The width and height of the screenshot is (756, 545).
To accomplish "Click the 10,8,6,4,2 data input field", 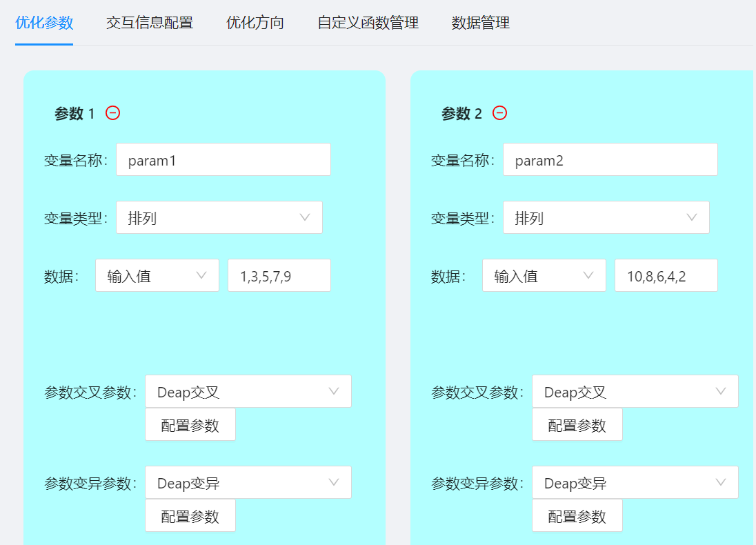I will [x=666, y=276].
